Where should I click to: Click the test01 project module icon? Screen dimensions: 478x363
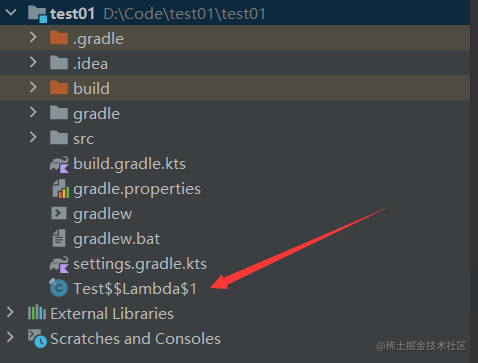tap(37, 14)
